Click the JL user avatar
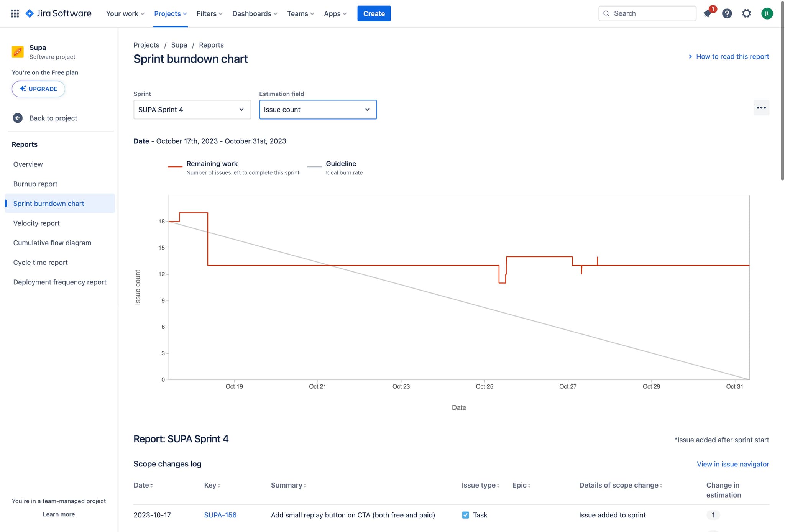785x532 pixels. pyautogui.click(x=767, y=14)
